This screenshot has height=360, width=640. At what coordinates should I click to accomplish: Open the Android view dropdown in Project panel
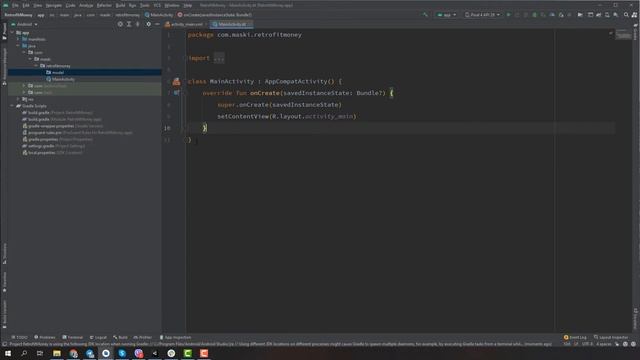[24, 24]
